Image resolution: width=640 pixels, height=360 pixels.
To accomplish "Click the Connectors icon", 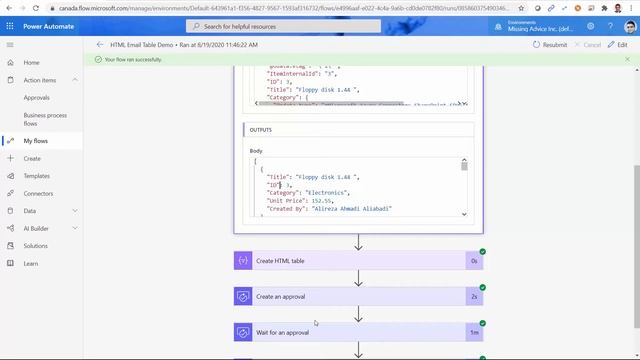I will pyautogui.click(x=11, y=193).
